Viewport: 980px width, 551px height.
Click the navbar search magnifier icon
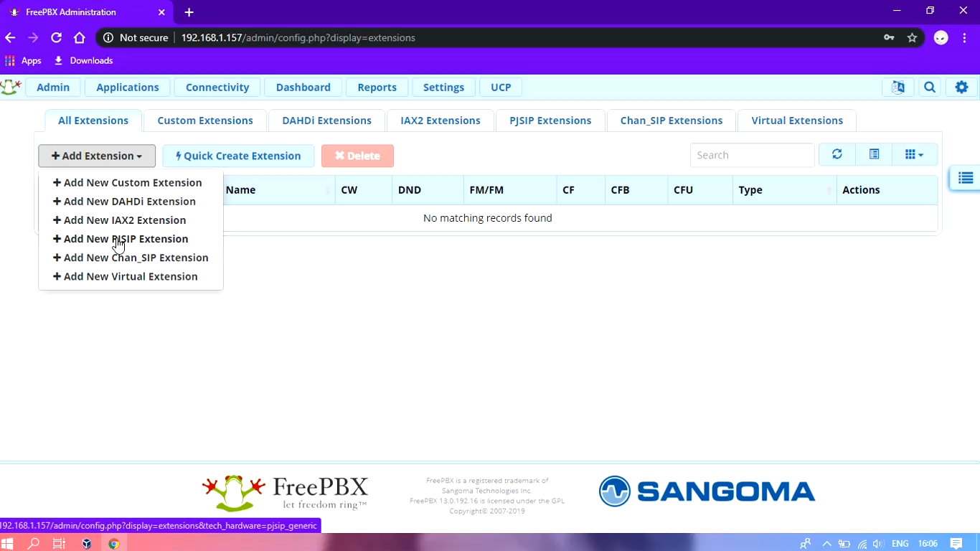coord(930,88)
